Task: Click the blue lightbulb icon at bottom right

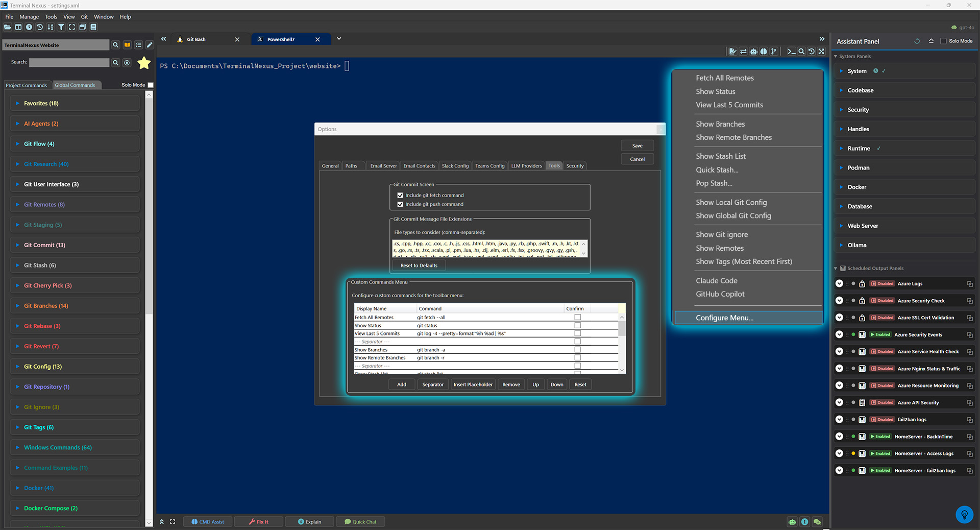Action: [x=964, y=515]
